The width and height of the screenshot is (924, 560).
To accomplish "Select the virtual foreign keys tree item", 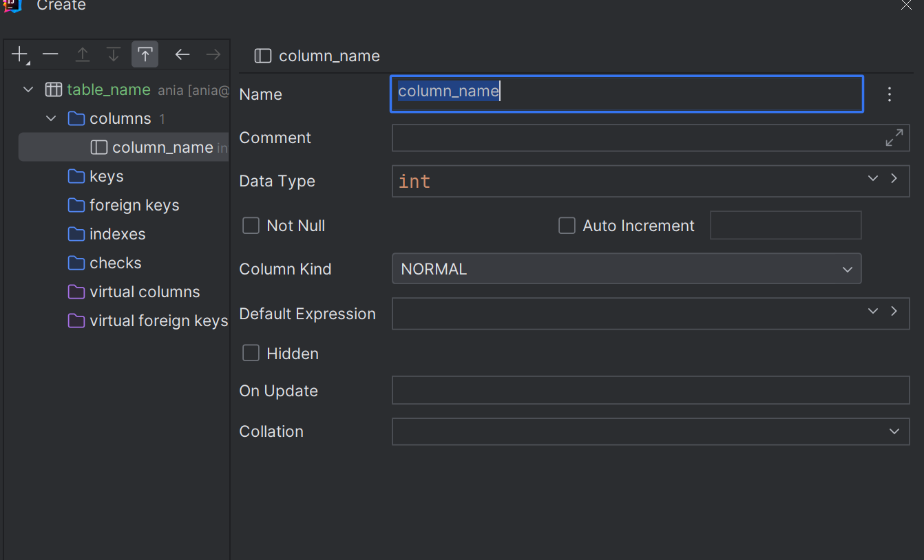I will (158, 321).
